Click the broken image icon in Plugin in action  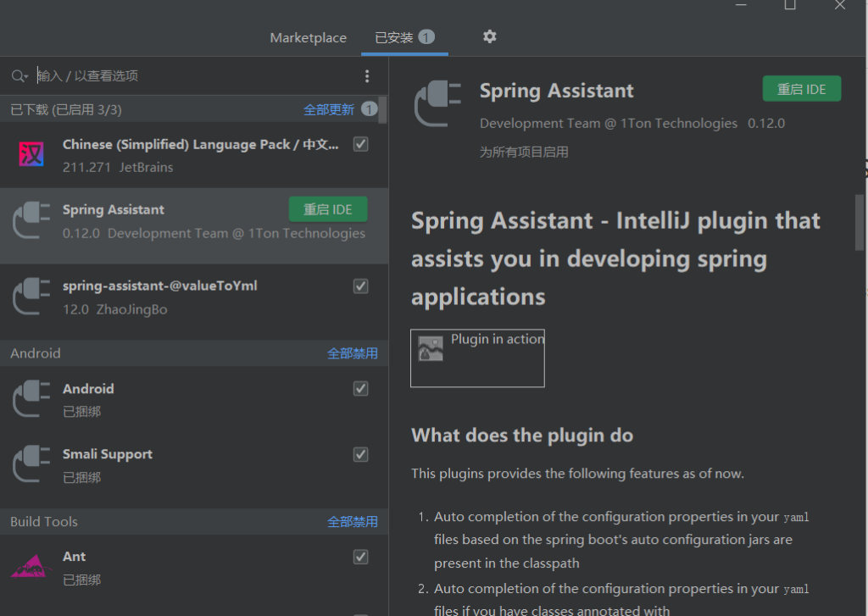coord(431,349)
